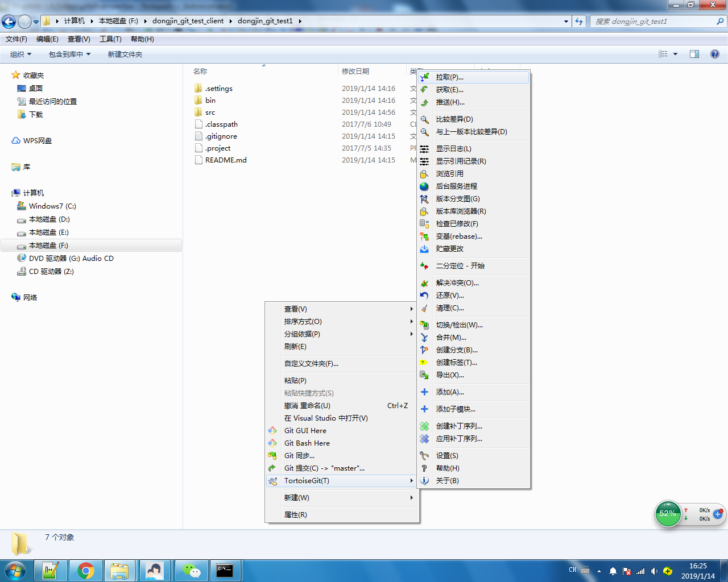The height and width of the screenshot is (582, 728).
Task: Click the 52% network speed circle indicator
Action: pyautogui.click(x=668, y=514)
